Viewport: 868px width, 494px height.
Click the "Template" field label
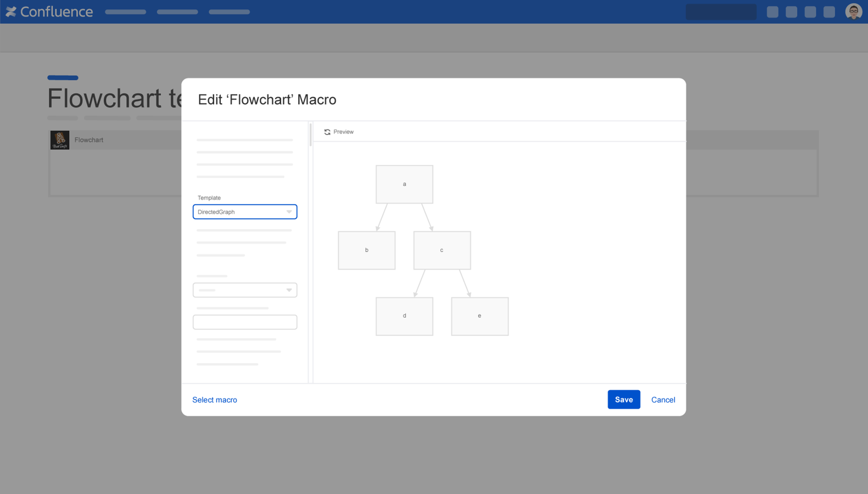(209, 198)
